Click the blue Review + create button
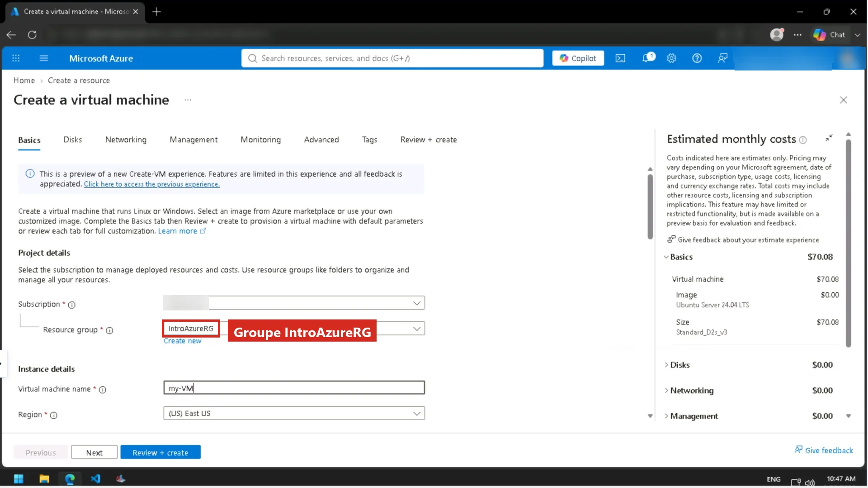 160,453
